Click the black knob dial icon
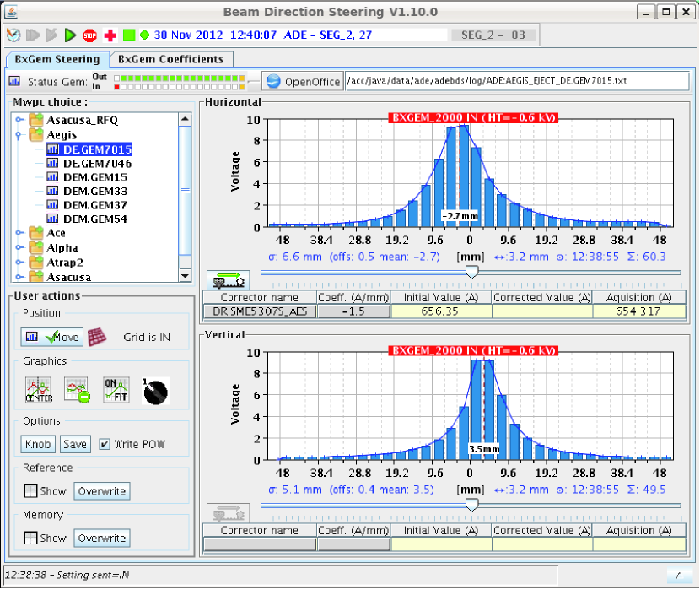The image size is (700, 590). click(156, 389)
